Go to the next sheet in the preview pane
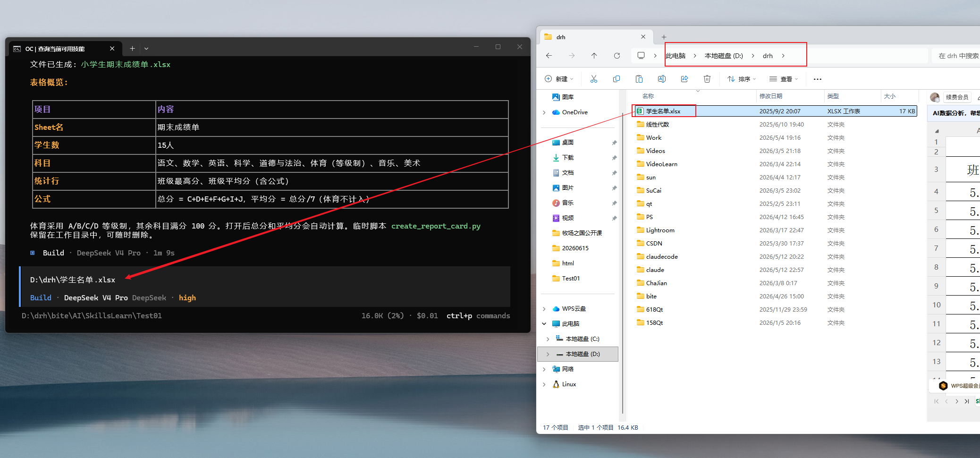The image size is (980, 458). click(957, 401)
